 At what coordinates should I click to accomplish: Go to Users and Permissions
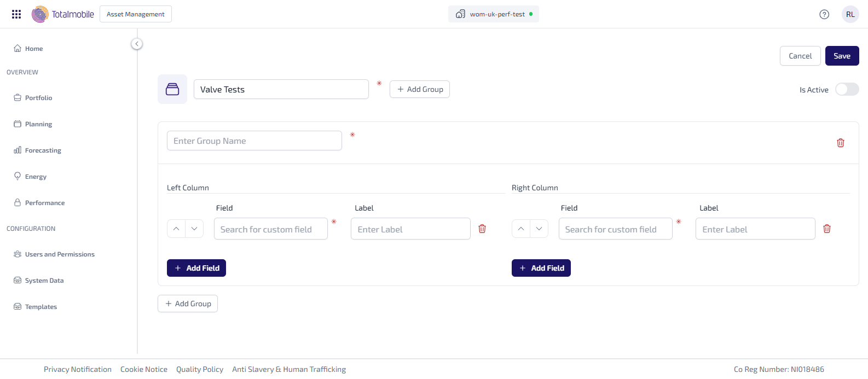tap(59, 254)
